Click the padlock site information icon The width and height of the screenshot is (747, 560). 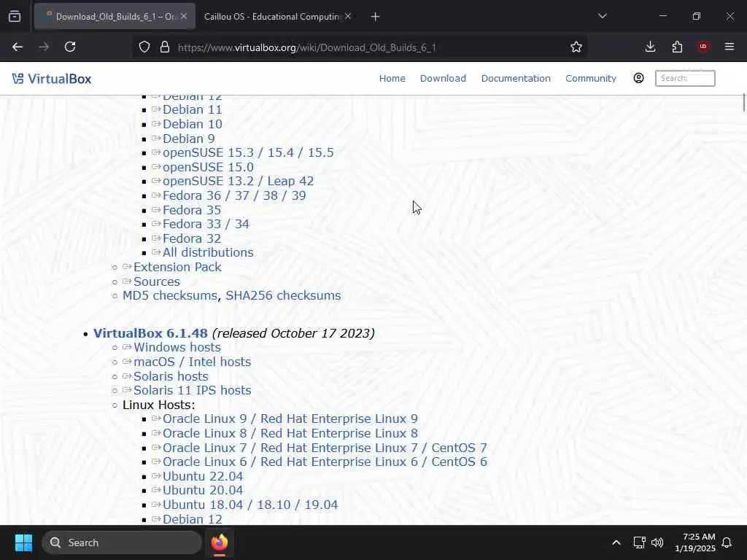[x=165, y=47]
